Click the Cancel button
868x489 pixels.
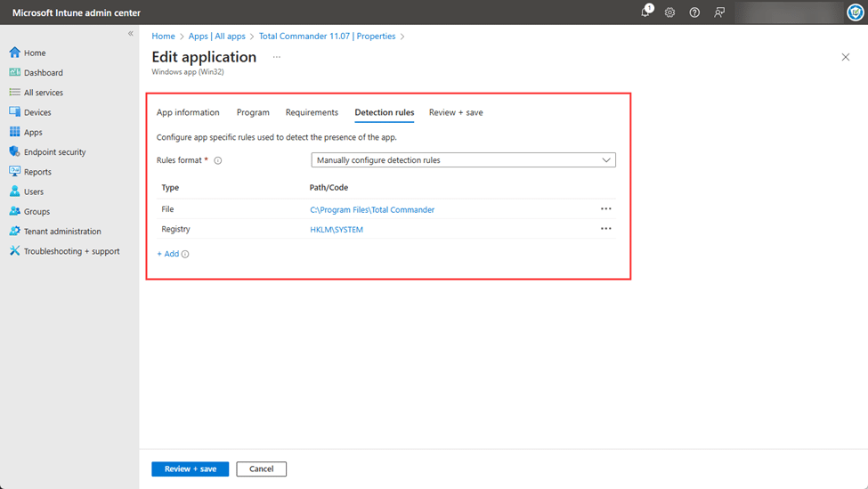coord(261,469)
